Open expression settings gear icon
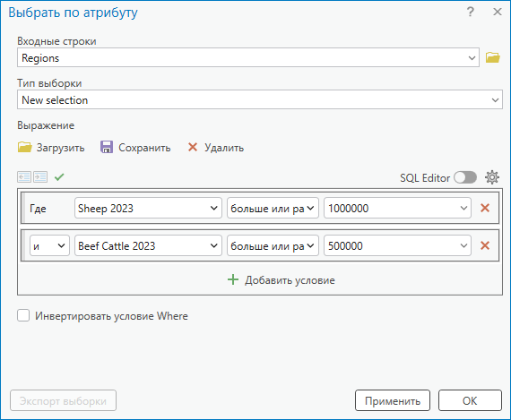 (492, 177)
